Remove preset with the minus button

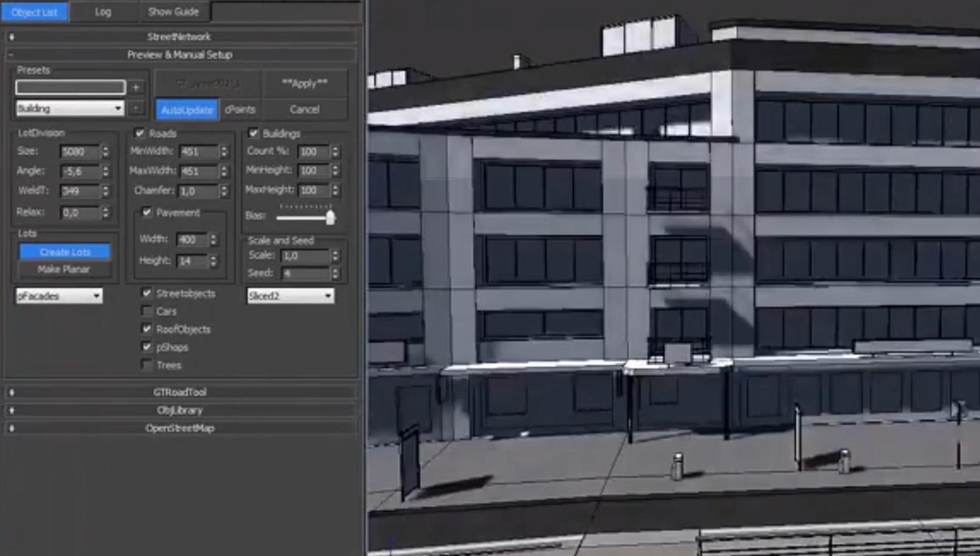pyautogui.click(x=136, y=108)
